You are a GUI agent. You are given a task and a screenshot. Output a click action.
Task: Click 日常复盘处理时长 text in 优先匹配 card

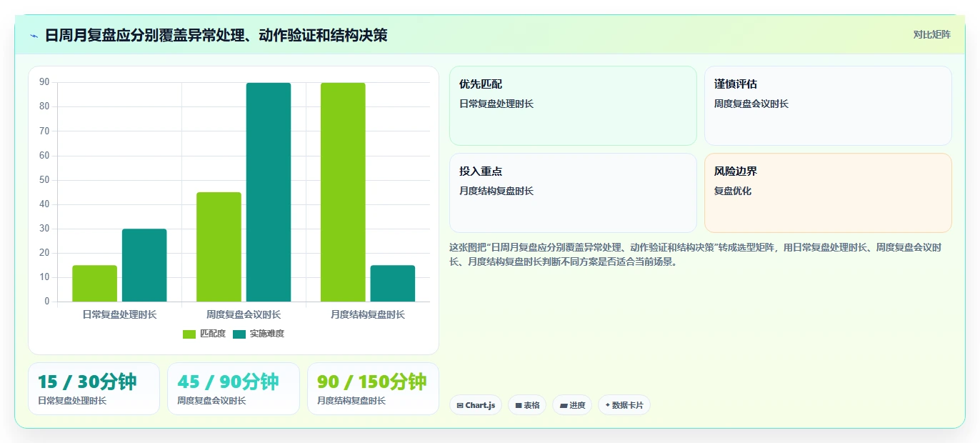(496, 104)
